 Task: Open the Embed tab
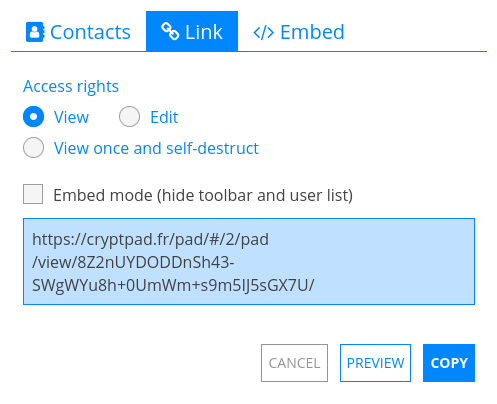(x=299, y=31)
